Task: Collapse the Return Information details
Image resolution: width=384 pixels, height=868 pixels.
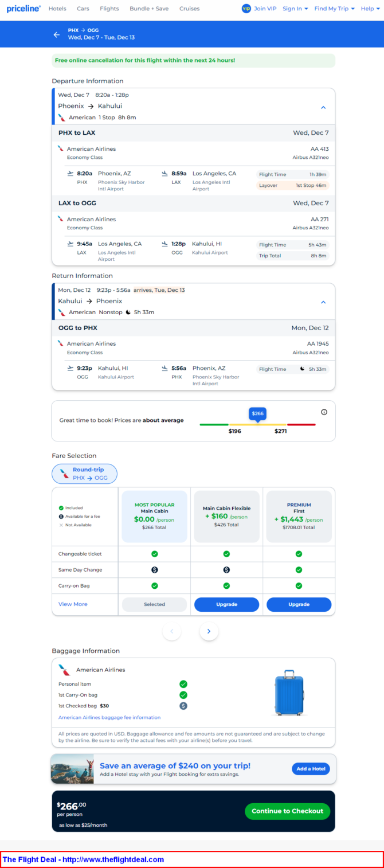Action: click(x=323, y=302)
